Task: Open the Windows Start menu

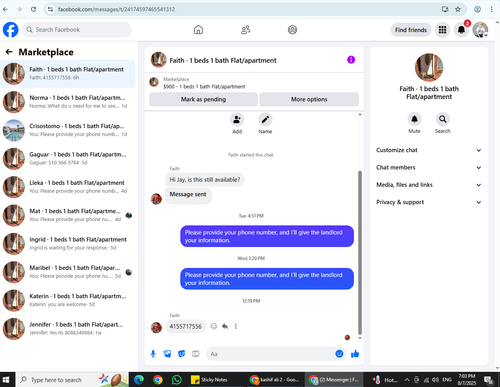Action: [x=6, y=380]
